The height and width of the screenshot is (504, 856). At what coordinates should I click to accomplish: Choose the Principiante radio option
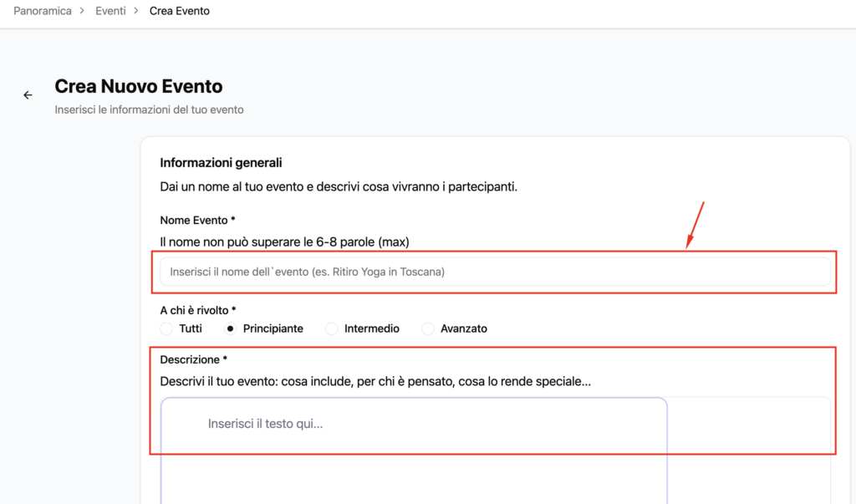click(231, 328)
